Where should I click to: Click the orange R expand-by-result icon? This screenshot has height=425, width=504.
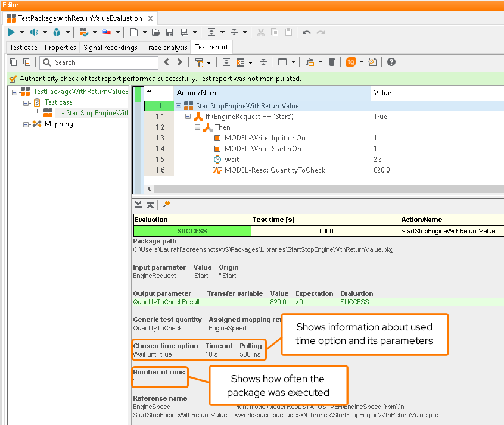tap(241, 62)
